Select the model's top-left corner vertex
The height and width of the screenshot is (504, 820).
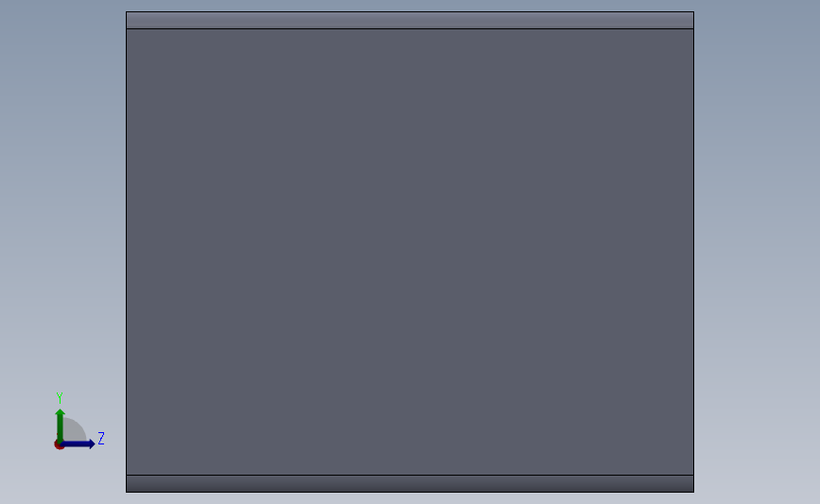(126, 12)
